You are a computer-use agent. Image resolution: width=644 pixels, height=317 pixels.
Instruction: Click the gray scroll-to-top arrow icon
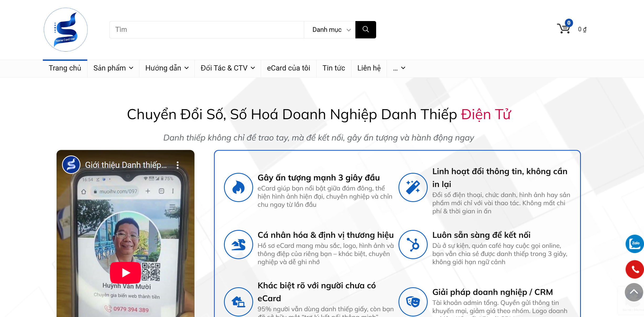point(634,292)
